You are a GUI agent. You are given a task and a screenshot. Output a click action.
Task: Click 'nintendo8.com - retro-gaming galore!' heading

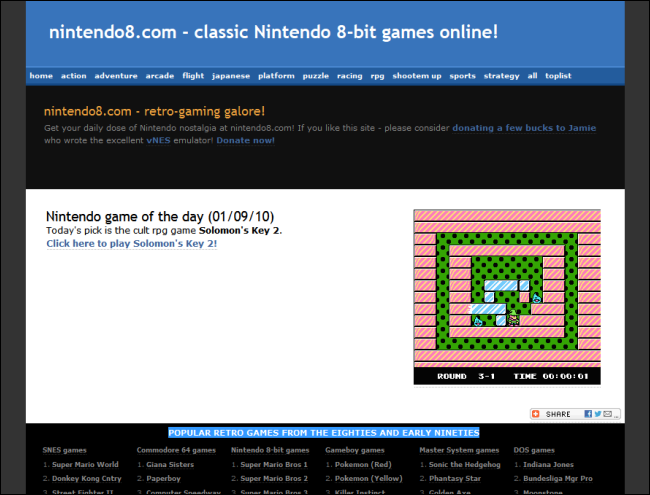pos(154,111)
